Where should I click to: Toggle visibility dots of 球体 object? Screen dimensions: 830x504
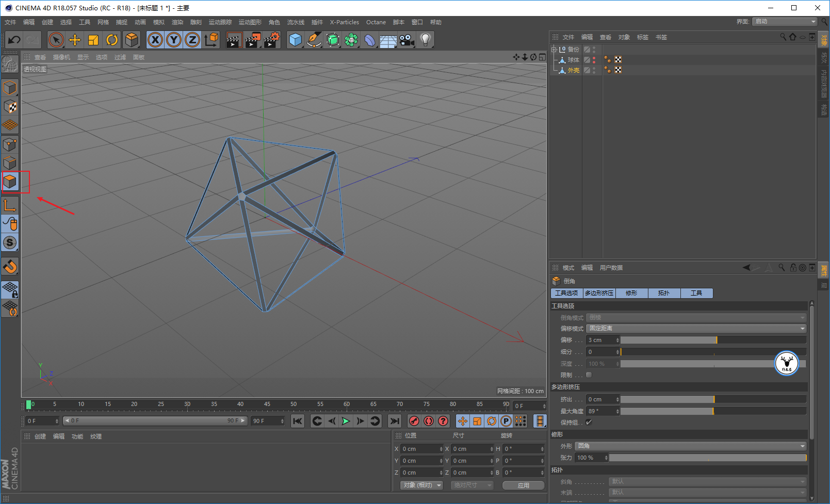click(594, 60)
